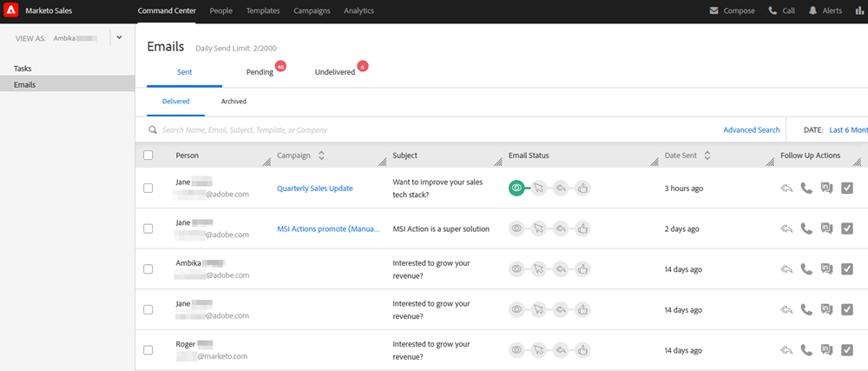Screen dimensions: 868x371
Task: Click task checkmark icon in Roger row
Action: coord(847,350)
